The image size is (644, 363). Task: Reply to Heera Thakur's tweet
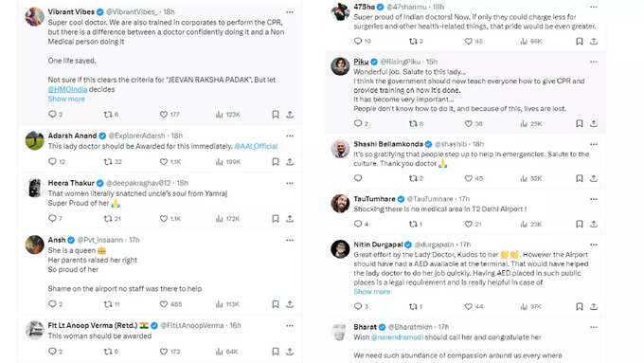tap(52, 218)
